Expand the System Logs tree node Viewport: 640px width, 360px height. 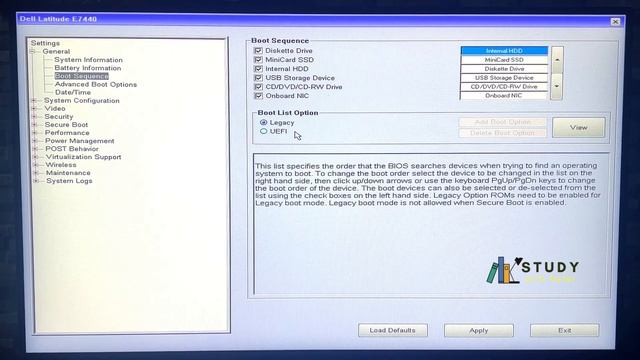coord(36,181)
